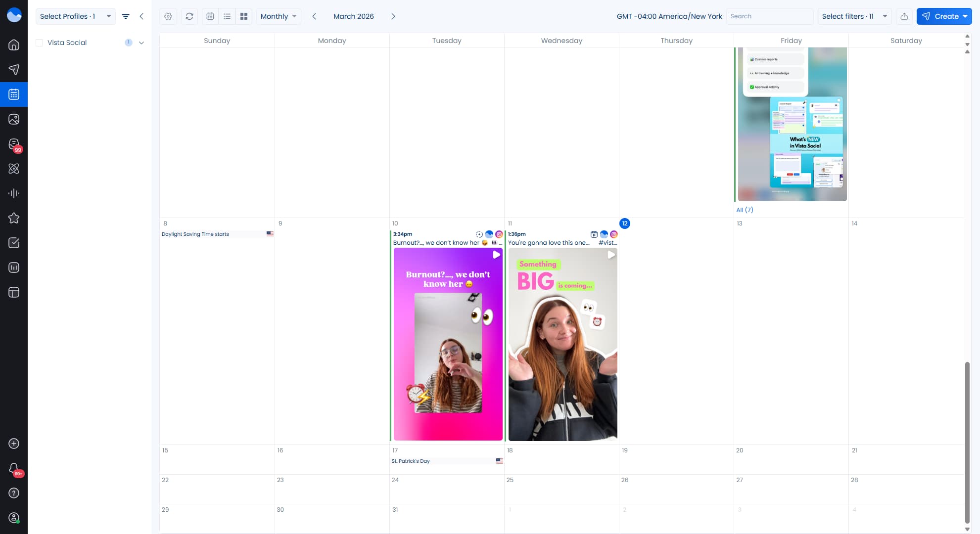
Task: Open the calendar settings gear
Action: [x=168, y=16]
